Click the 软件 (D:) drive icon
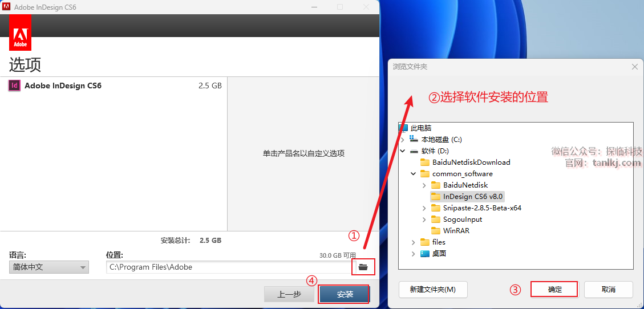This screenshot has width=644, height=309. click(414, 151)
